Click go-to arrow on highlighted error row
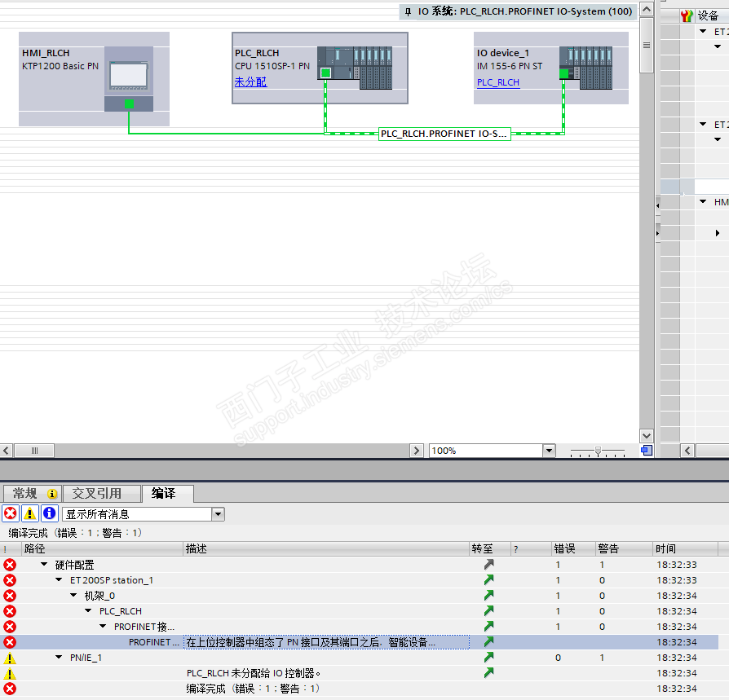The height and width of the screenshot is (700, 729). pos(488,642)
